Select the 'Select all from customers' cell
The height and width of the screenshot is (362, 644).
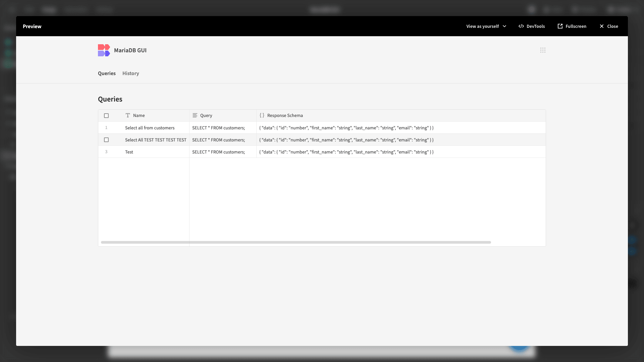click(156, 128)
